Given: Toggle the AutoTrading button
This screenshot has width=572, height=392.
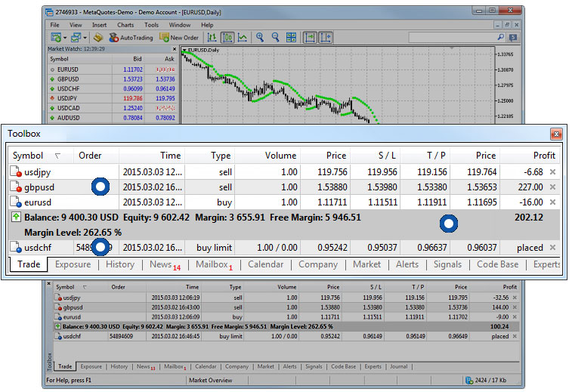Looking at the screenshot, I should pyautogui.click(x=131, y=37).
